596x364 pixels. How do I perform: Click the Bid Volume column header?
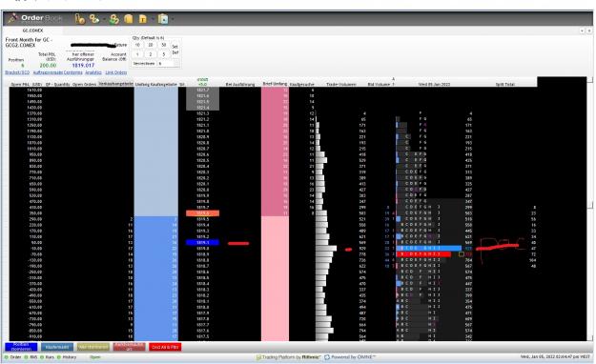coord(379,84)
